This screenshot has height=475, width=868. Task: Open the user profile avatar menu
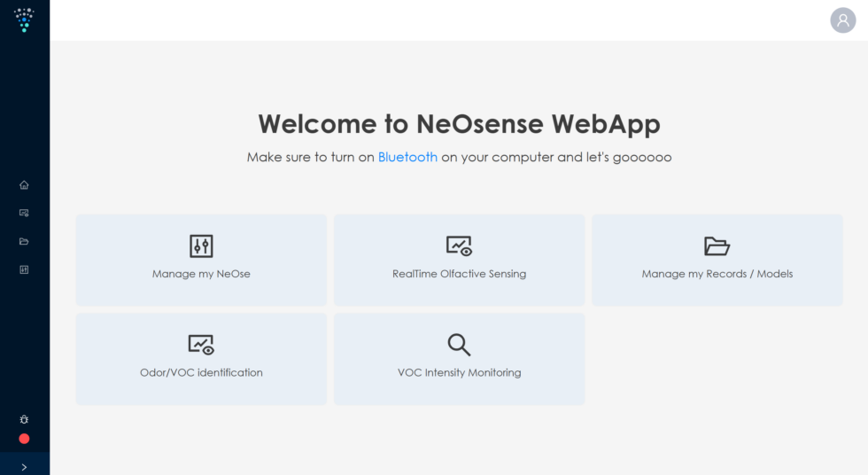pos(842,20)
